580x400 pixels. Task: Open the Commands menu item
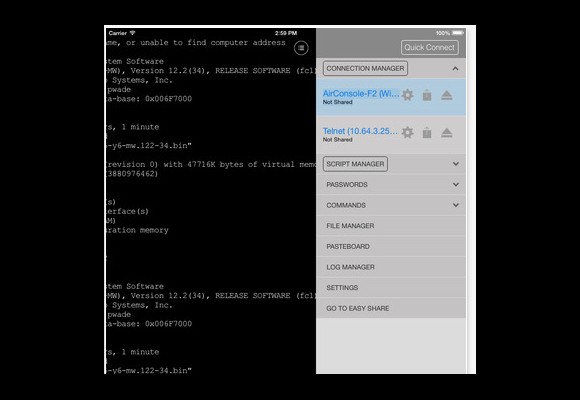(391, 205)
